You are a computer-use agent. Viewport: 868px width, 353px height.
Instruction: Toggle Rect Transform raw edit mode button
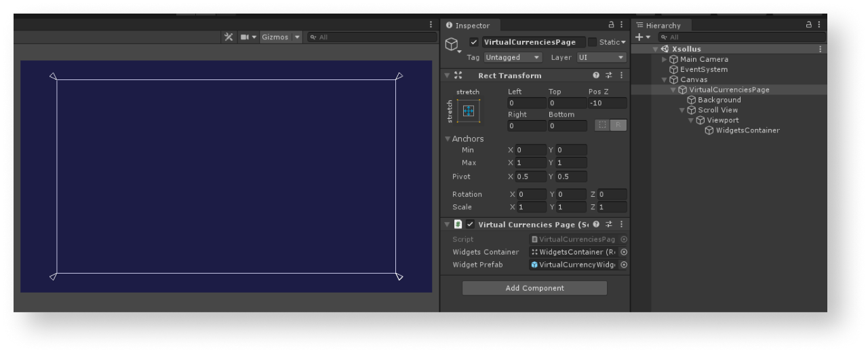pos(618,125)
